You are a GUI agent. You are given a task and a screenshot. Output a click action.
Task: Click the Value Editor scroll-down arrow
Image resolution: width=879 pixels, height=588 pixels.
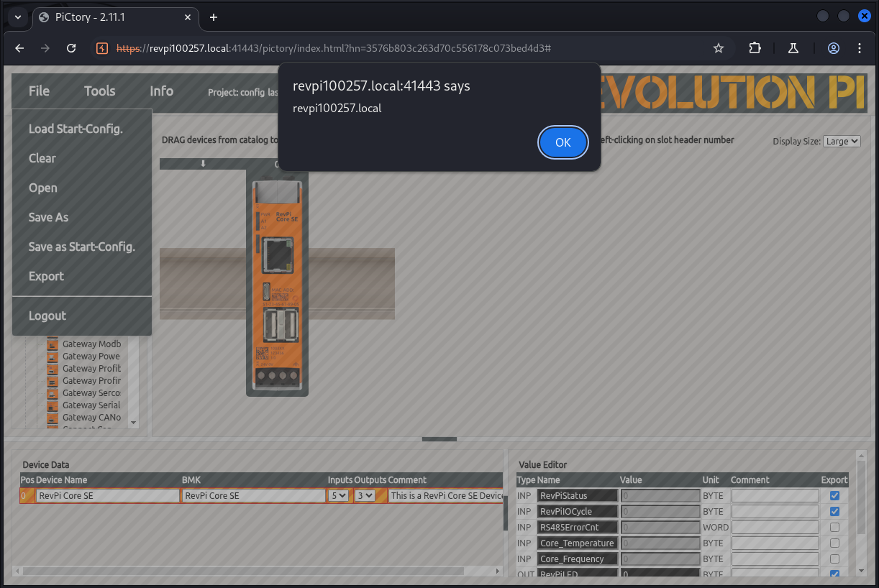(x=861, y=571)
